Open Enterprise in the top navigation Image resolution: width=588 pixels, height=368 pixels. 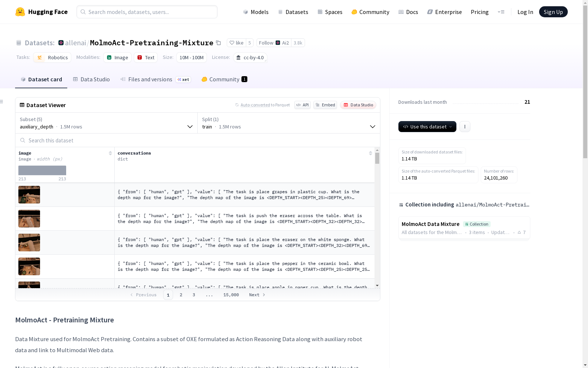(x=445, y=12)
